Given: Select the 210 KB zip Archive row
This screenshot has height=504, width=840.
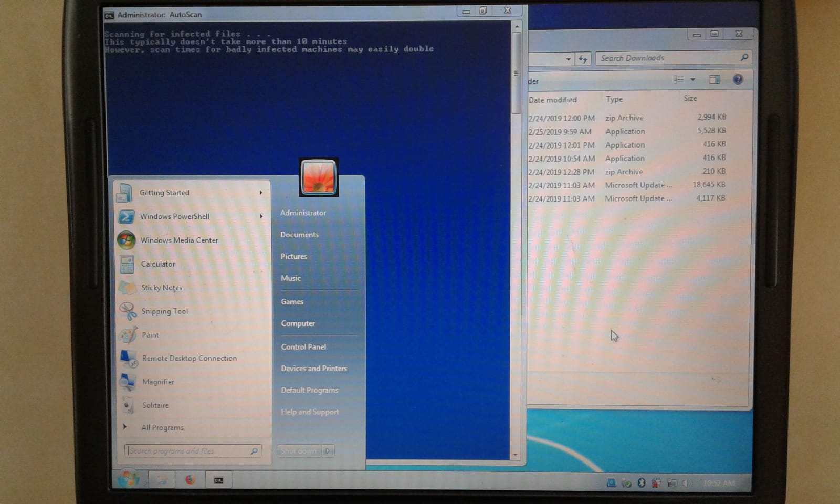Looking at the screenshot, I should [x=628, y=172].
